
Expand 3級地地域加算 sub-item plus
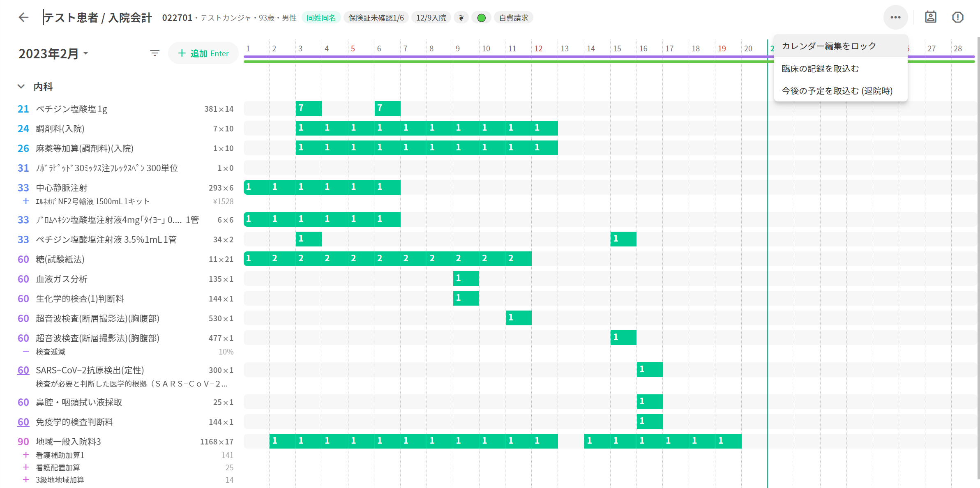coord(25,479)
